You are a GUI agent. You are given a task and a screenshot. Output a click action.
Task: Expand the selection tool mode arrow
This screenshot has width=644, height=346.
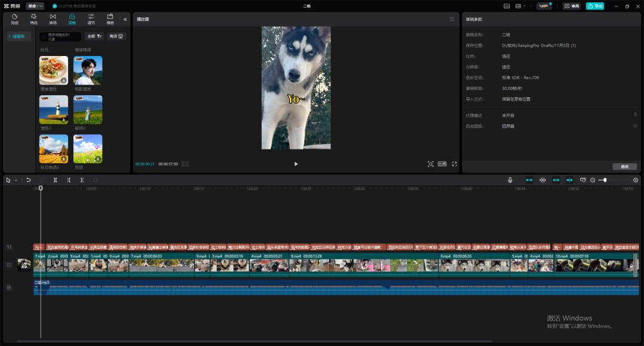(16, 180)
